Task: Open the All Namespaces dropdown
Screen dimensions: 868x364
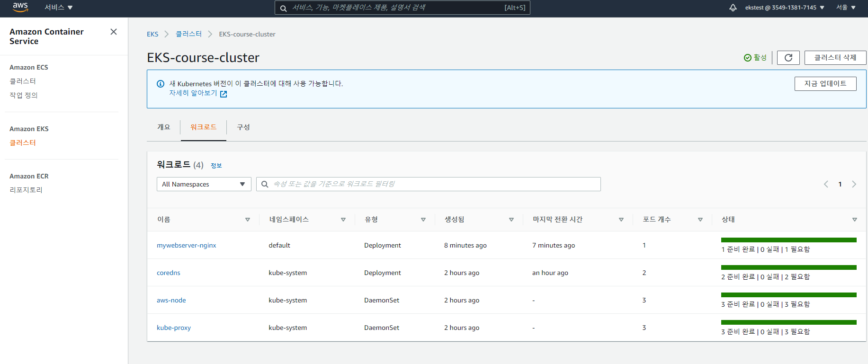Action: (204, 184)
